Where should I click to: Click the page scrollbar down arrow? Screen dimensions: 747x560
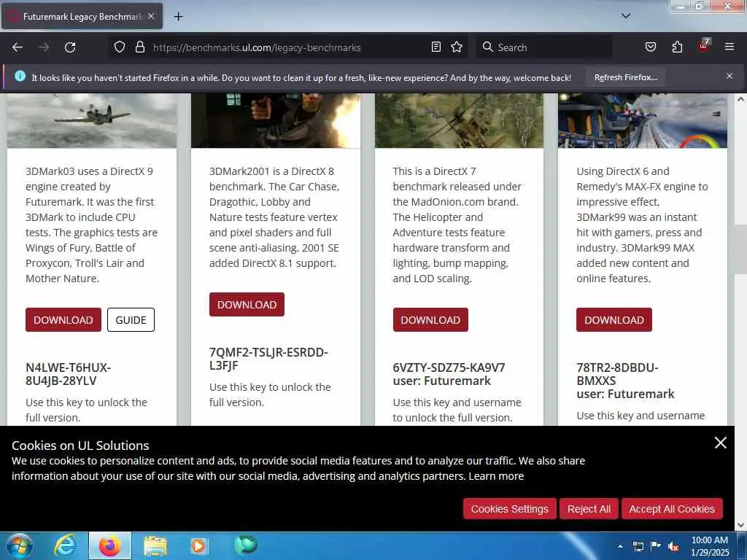[740, 525]
